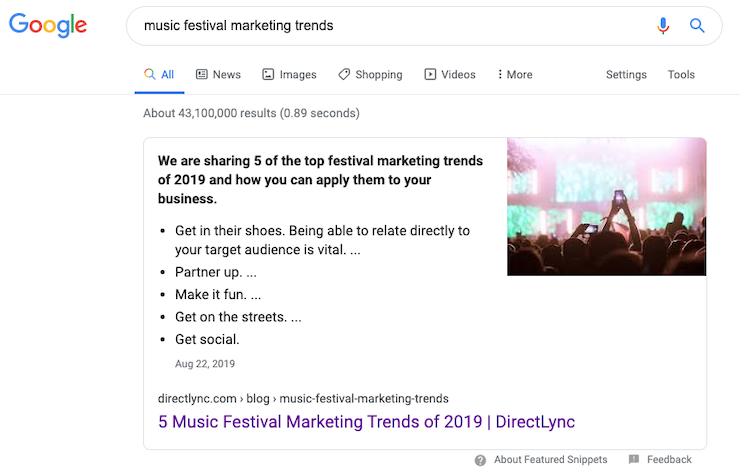
Task: Click the 'Aug 22, 2019' date text
Action: (x=205, y=364)
